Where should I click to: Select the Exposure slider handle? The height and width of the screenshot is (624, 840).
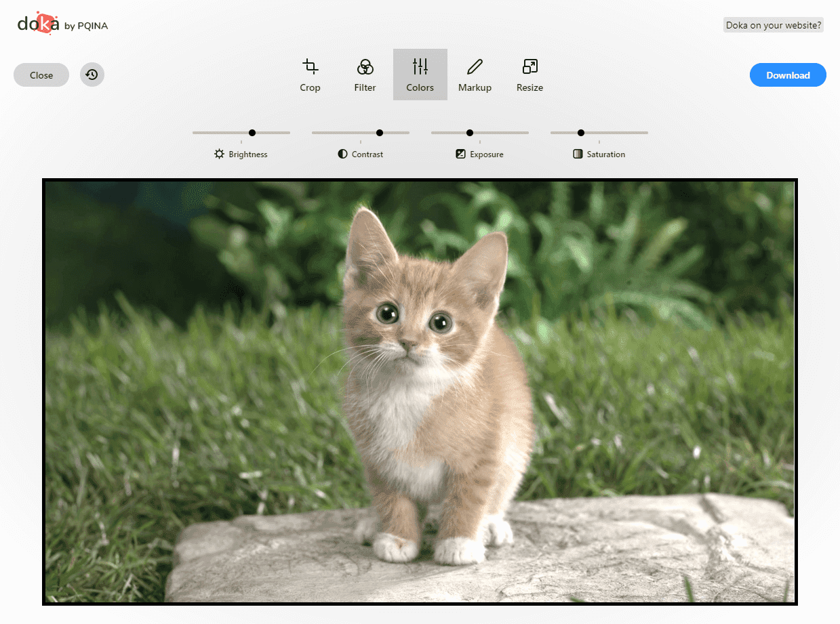[x=470, y=133]
